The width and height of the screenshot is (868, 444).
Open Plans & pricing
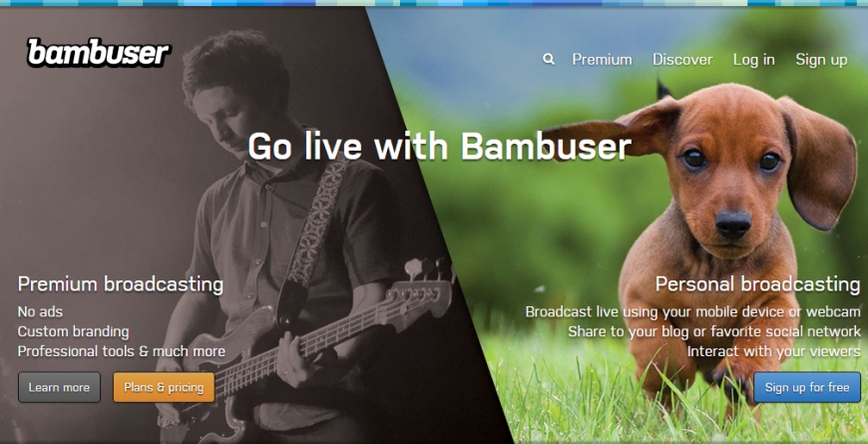(x=164, y=387)
